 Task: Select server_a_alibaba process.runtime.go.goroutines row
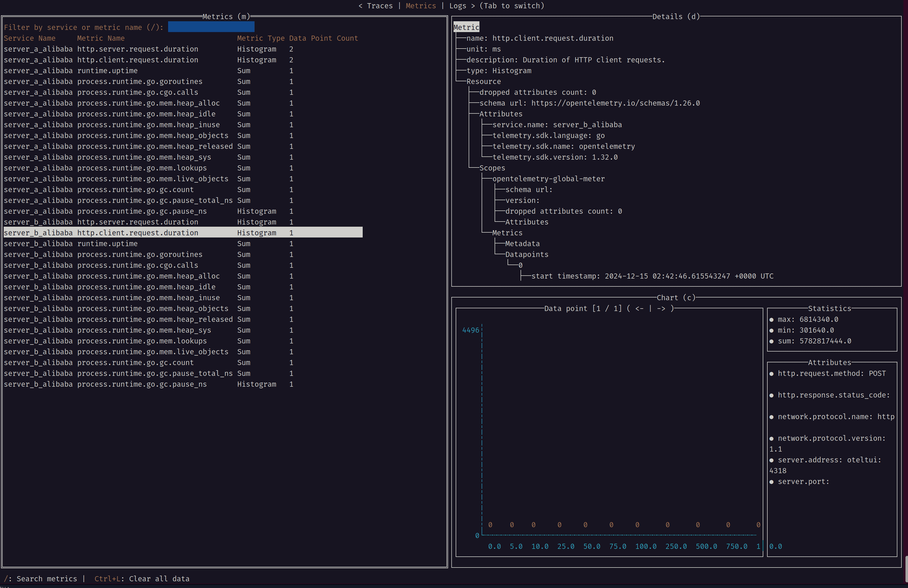(x=139, y=81)
